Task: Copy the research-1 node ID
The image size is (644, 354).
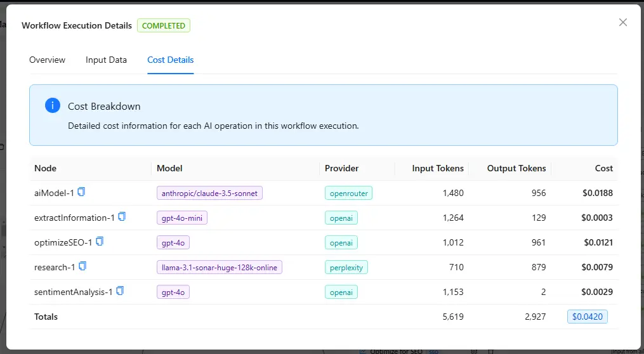Action: [x=82, y=266]
